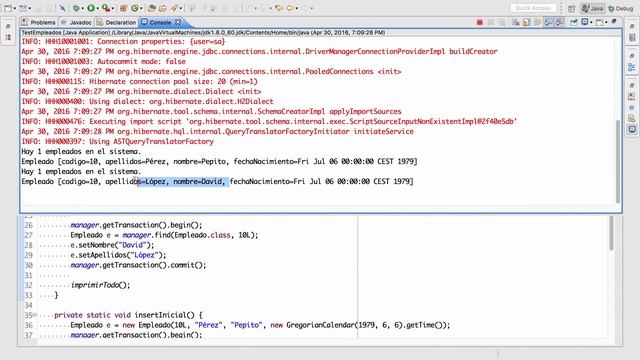Click the Open Console icon
640x360 pixels.
point(600,22)
